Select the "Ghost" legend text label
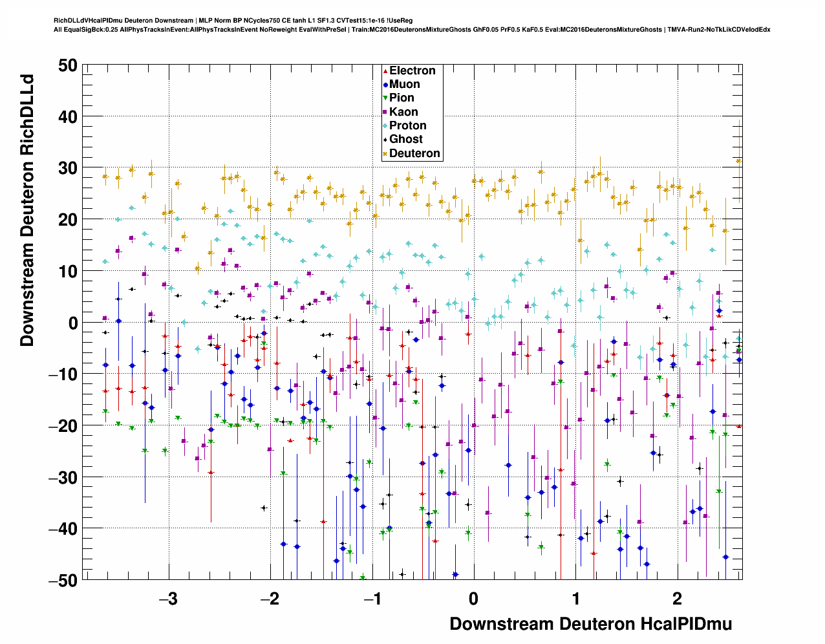825x644 pixels. (x=406, y=140)
